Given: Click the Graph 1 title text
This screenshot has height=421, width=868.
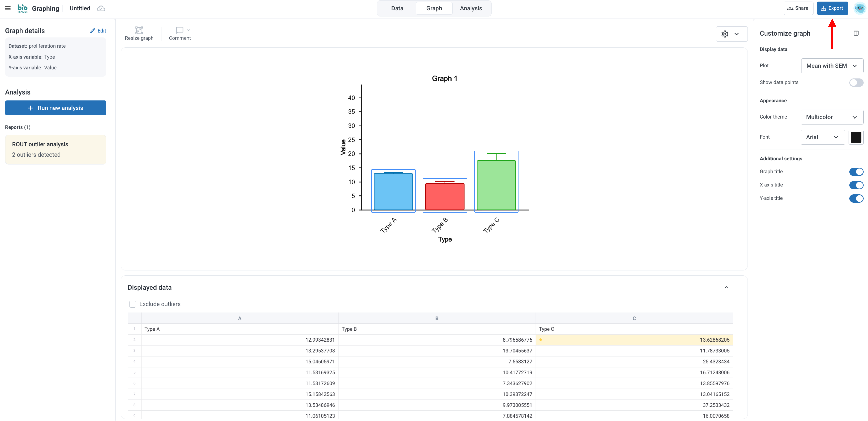Looking at the screenshot, I should coord(444,78).
